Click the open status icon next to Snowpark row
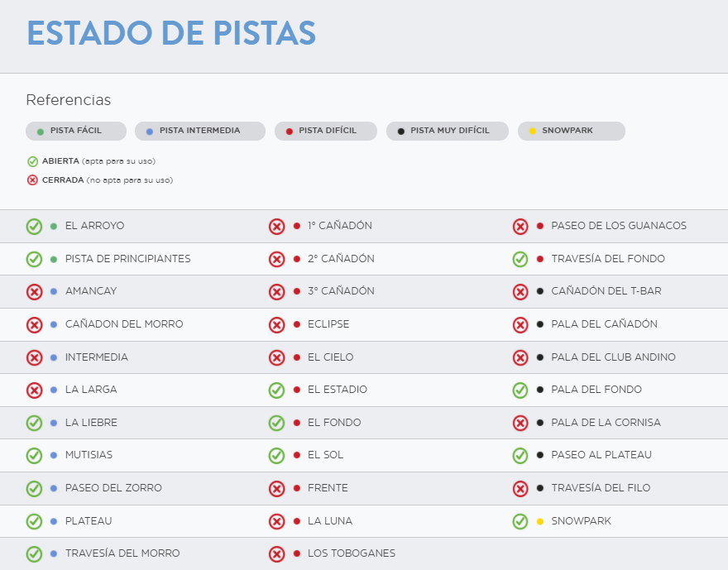This screenshot has height=570, width=728. click(520, 521)
